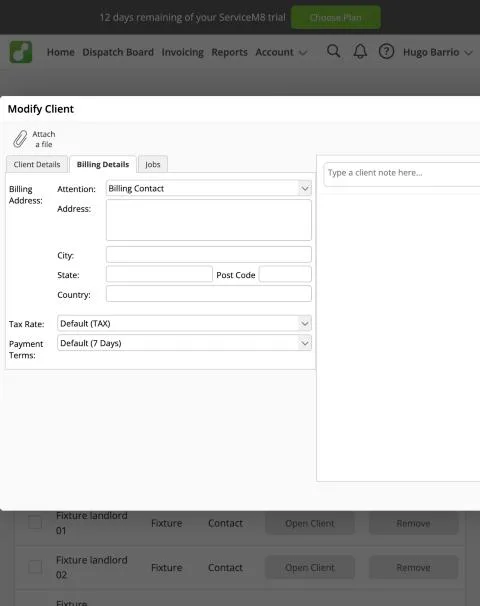Viewport: 480px width, 606px height.
Task: Open the Attention Billing Contact dropdown
Action: (209, 189)
